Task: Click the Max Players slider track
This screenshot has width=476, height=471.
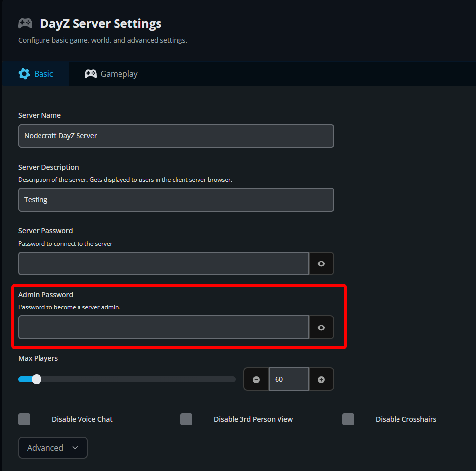Action: (127, 379)
